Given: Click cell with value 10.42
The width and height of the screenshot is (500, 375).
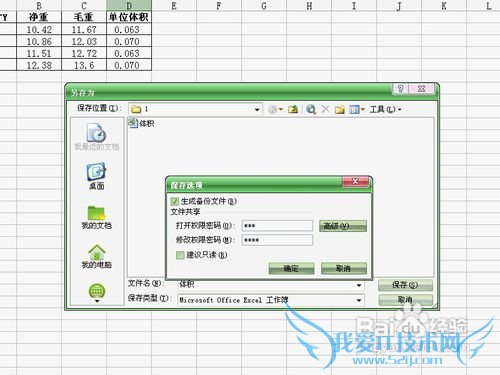Looking at the screenshot, I should tap(39, 30).
